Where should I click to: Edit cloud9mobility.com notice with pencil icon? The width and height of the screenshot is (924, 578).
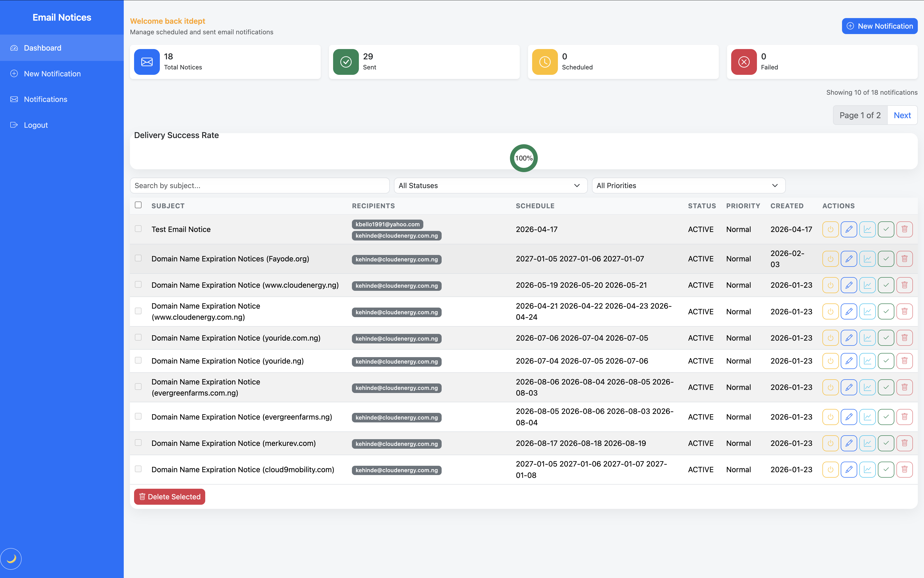coord(849,470)
